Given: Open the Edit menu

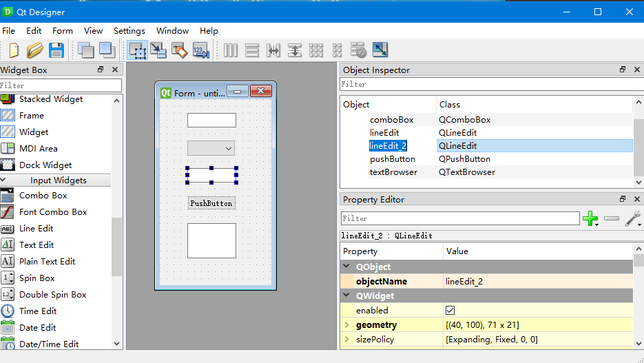Looking at the screenshot, I should pyautogui.click(x=34, y=31).
